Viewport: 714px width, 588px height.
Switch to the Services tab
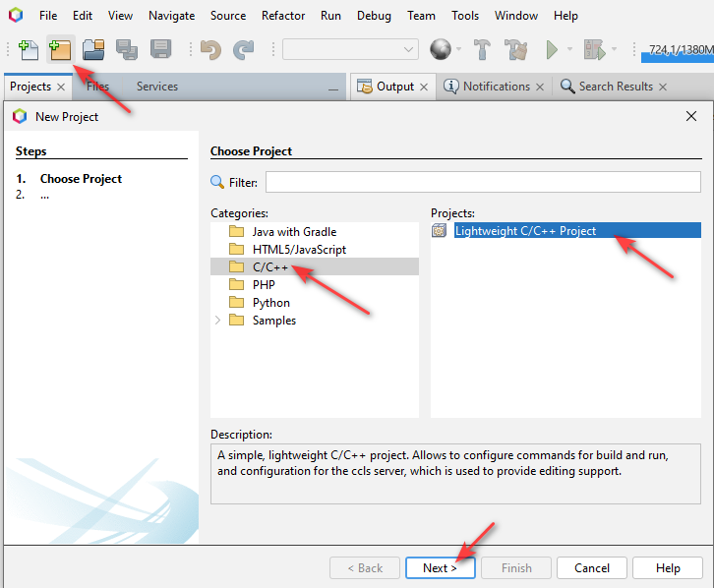point(157,87)
